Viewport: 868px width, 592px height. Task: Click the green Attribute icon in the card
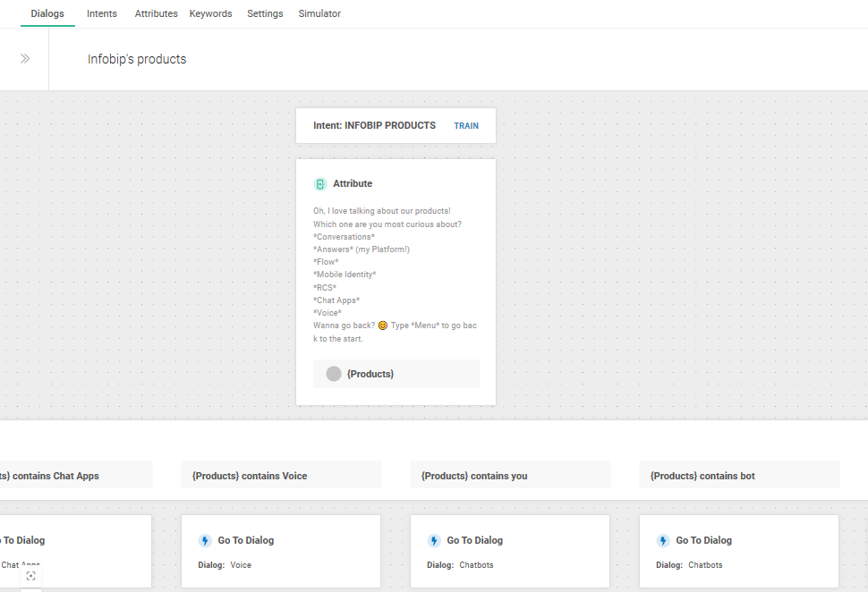(319, 184)
